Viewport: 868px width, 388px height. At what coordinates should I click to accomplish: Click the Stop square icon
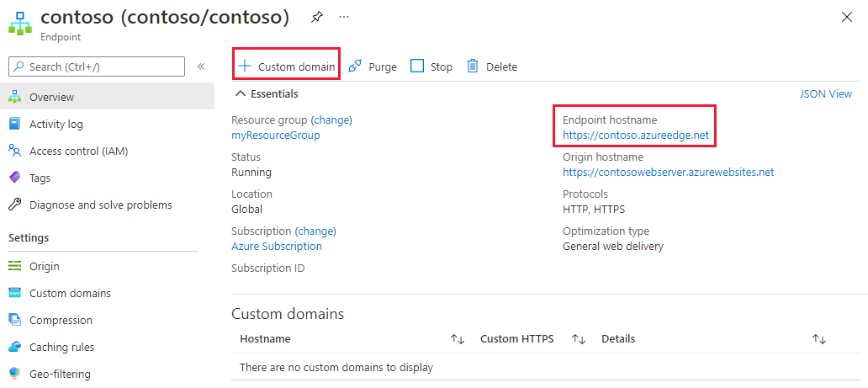coord(417,66)
